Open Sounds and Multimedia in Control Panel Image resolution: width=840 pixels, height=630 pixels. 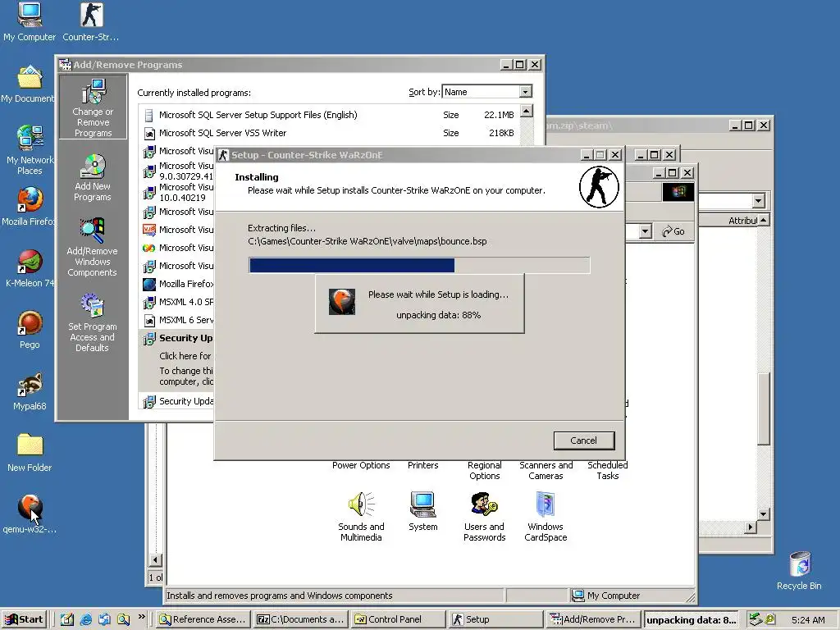[x=361, y=517]
